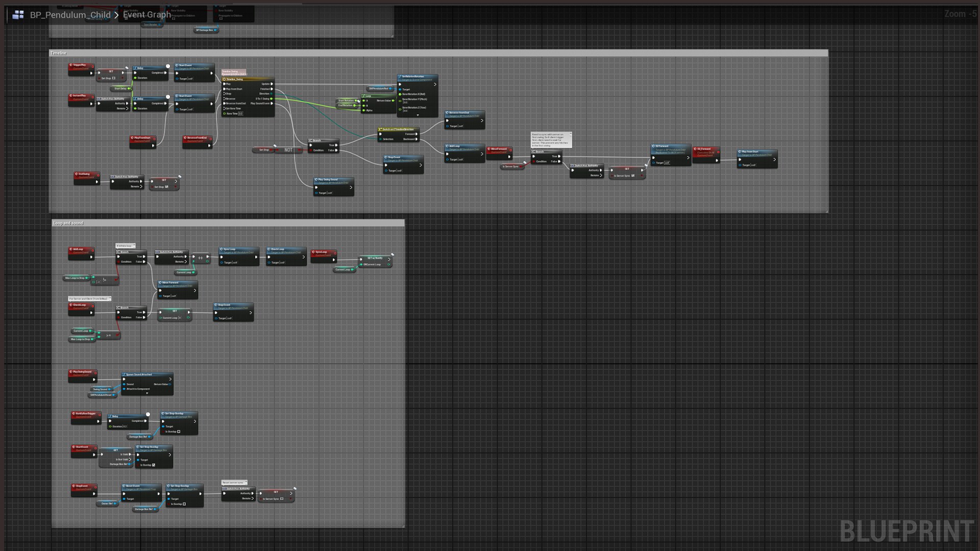The image size is (980, 551).
Task: Expand the Spawn Sound Attached node's advanced pins
Action: tap(147, 393)
